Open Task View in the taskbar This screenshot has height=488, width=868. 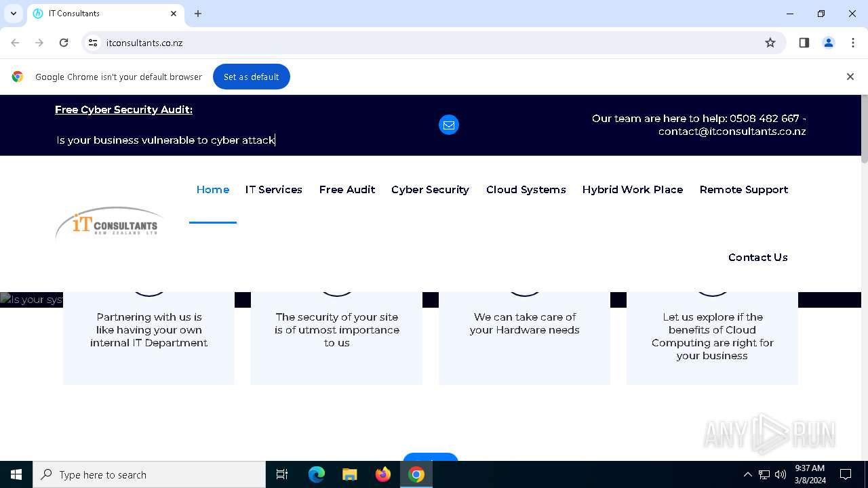click(x=282, y=474)
